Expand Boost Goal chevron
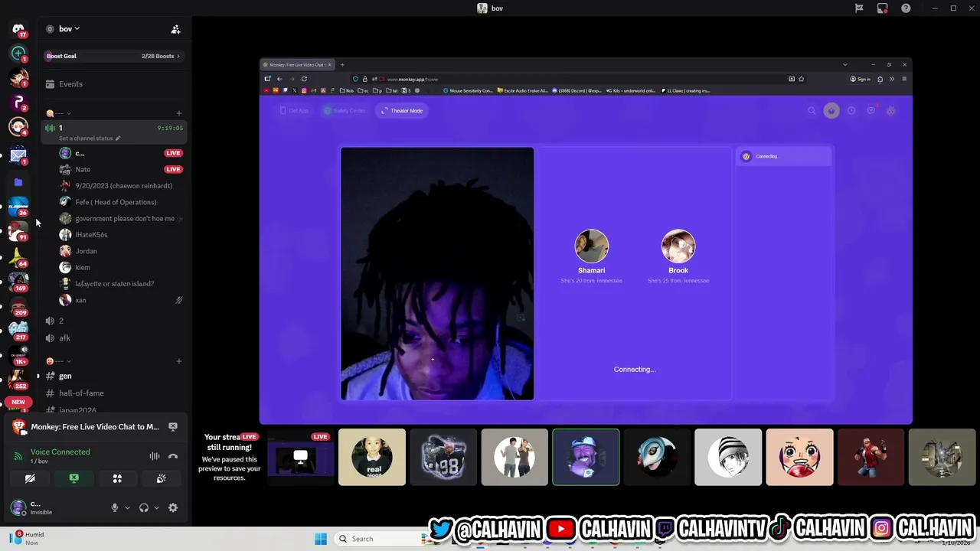Screen dimensions: 980x551 point(178,56)
